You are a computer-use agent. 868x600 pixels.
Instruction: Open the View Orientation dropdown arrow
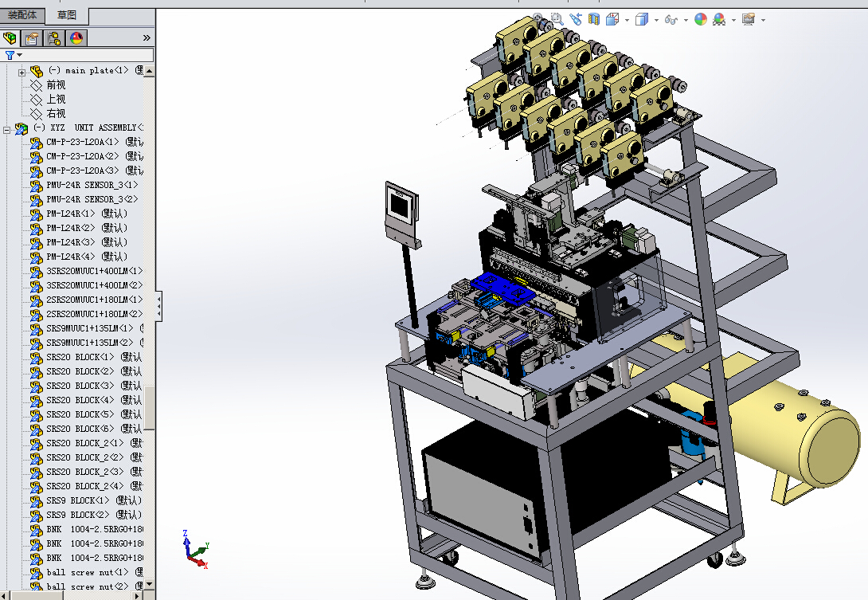pyautogui.click(x=627, y=20)
